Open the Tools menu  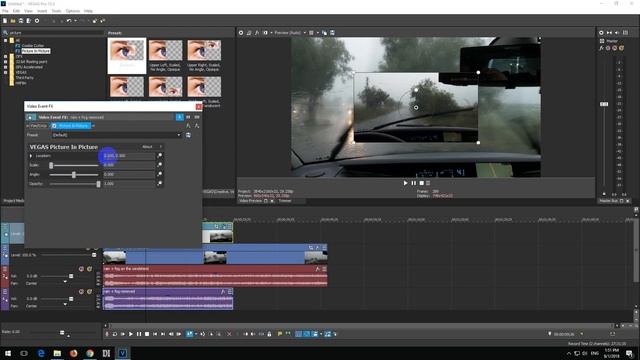(56, 11)
